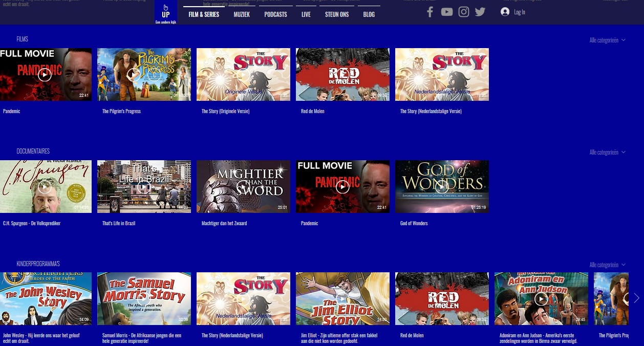Open the John Wesley title link
The height and width of the screenshot is (346, 644).
[41, 338]
